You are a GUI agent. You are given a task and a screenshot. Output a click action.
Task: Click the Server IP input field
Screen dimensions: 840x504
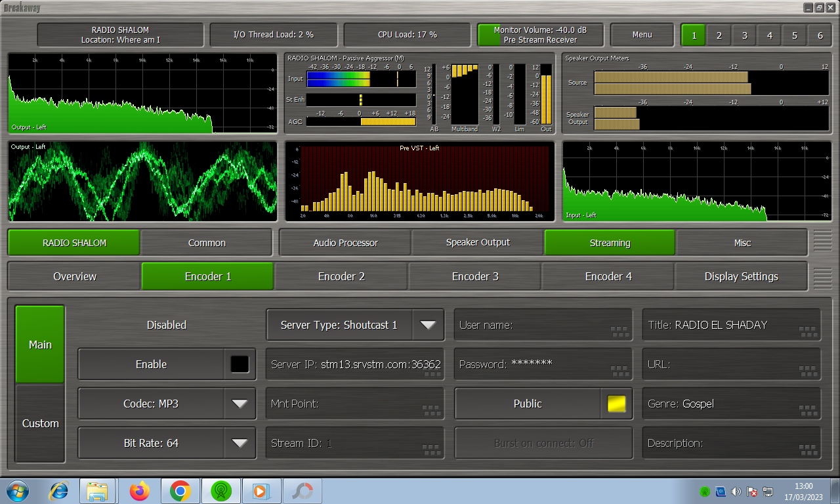[x=355, y=364]
